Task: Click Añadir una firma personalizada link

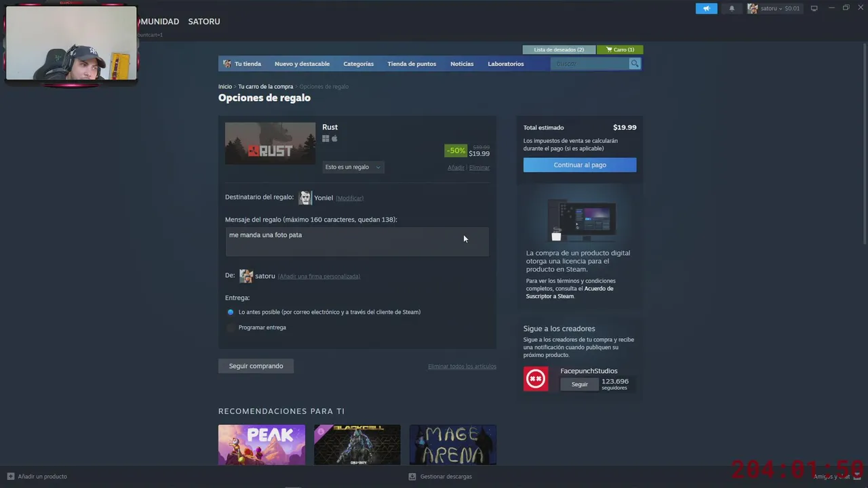Action: click(x=319, y=277)
